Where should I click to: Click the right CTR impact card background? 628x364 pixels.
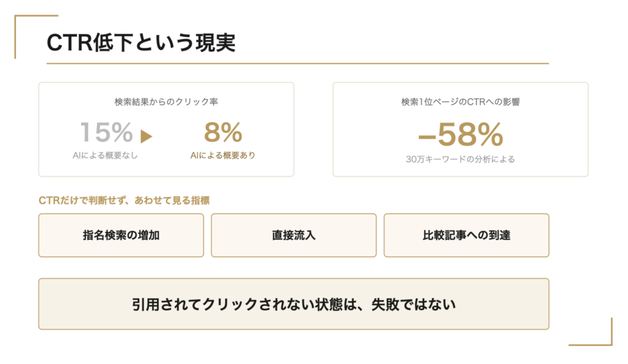[461, 129]
